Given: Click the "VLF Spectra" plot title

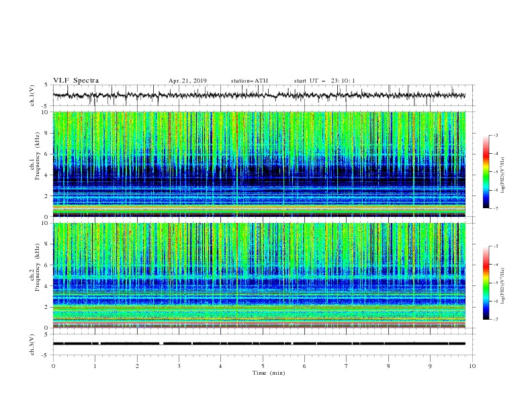Looking at the screenshot, I should [76, 81].
